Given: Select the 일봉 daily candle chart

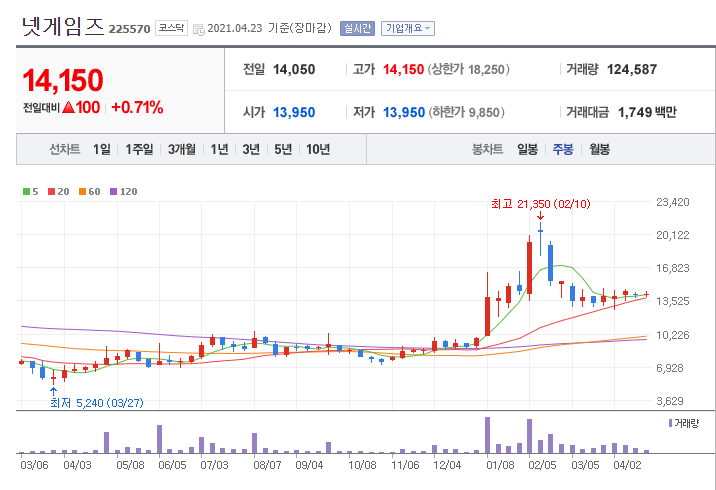Looking at the screenshot, I should click(527, 149).
